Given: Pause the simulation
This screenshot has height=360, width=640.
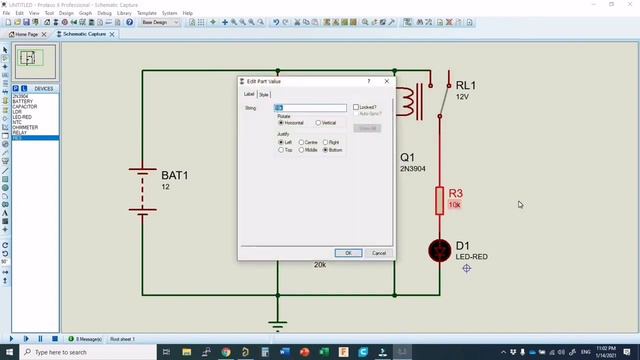Looking at the screenshot, I should point(40,339).
